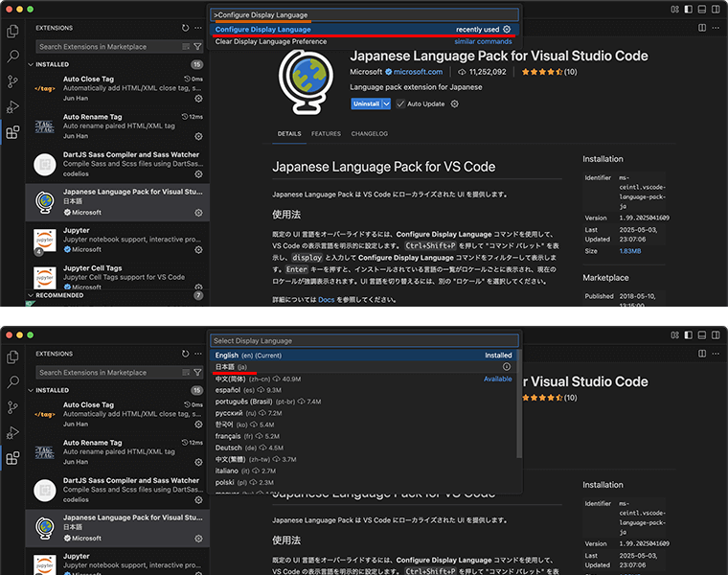Open Auto Close Tag manage gear in top window
This screenshot has width=728, height=575.
[198, 99]
